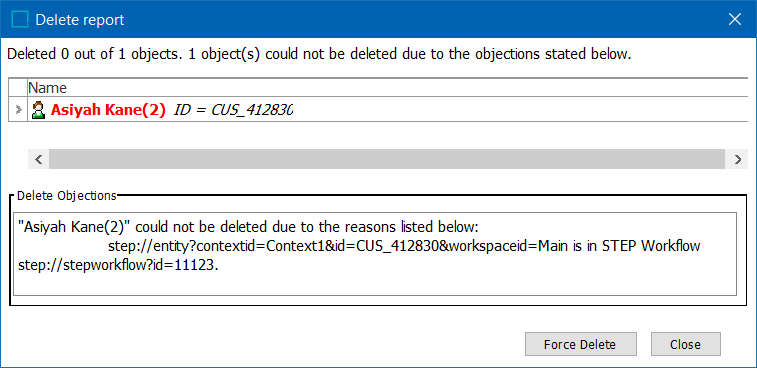757x368 pixels.
Task: Close the dialog with the X button
Action: (x=735, y=19)
